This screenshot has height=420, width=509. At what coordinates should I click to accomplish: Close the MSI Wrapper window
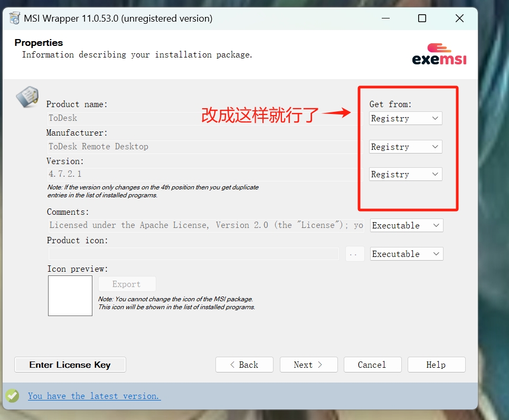tap(459, 18)
